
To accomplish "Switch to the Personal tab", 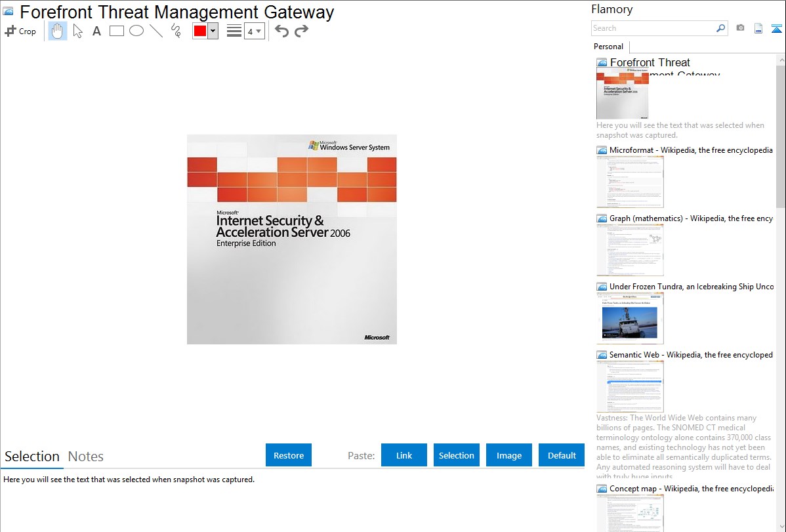I will click(x=609, y=47).
